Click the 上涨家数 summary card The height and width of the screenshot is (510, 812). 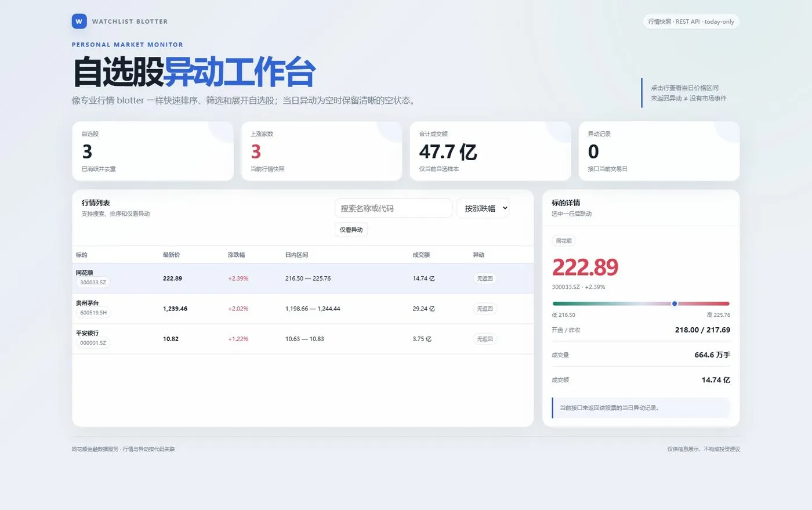click(x=321, y=151)
